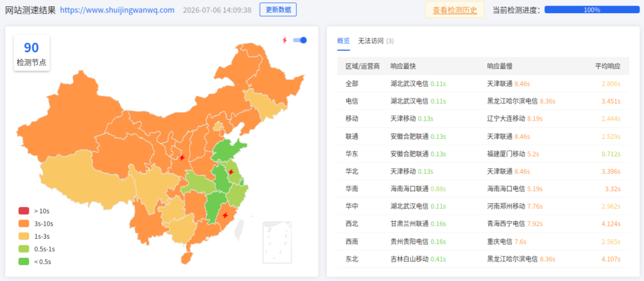Click the timestamp 2026-07-06 14:09:38
644x281 pixels.
pyautogui.click(x=217, y=10)
